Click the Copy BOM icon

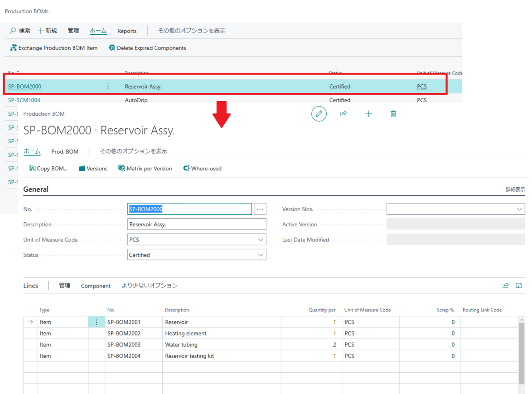click(32, 168)
